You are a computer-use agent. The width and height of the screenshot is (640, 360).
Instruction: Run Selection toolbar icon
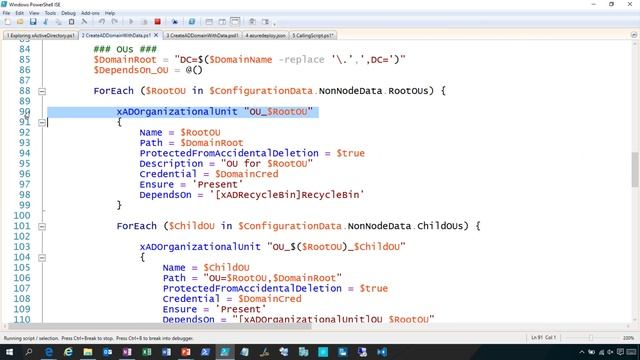point(144,22)
